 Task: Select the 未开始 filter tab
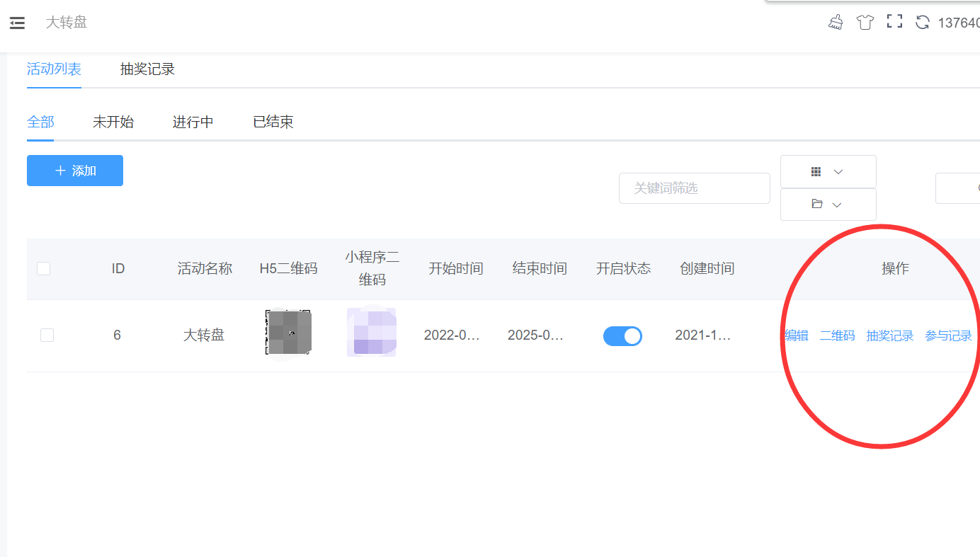(113, 122)
